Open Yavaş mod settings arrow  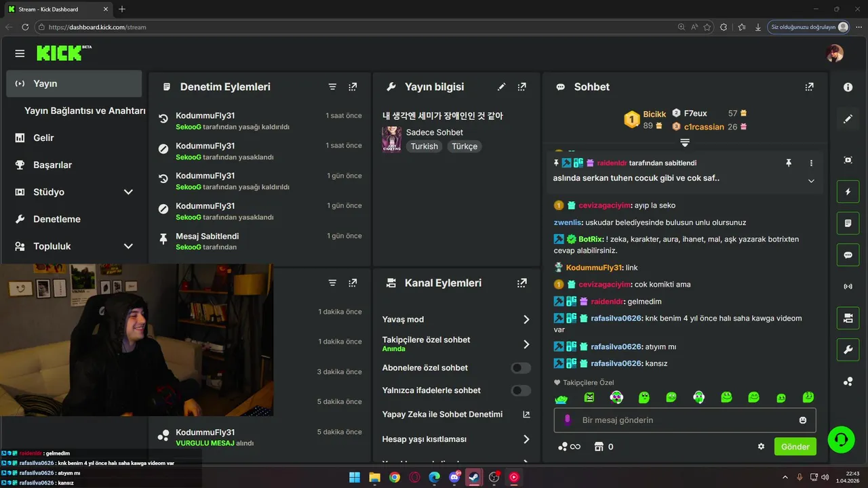coord(526,319)
